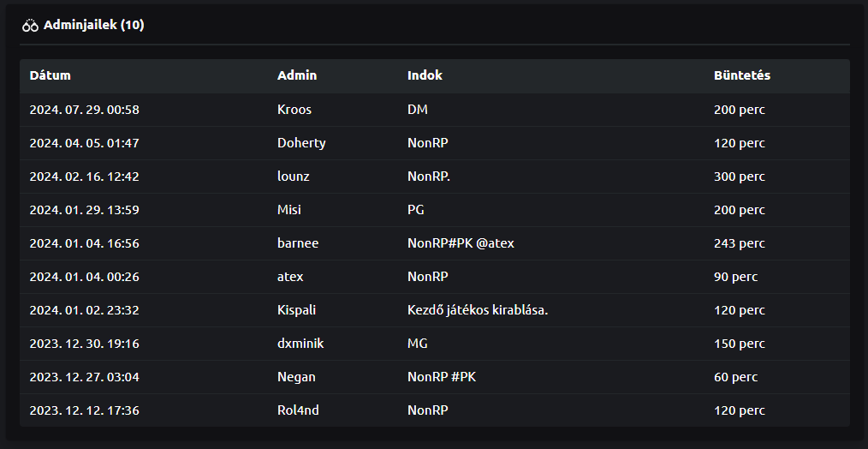Image resolution: width=868 pixels, height=449 pixels.
Task: Click admin name dxminik
Action: point(300,344)
